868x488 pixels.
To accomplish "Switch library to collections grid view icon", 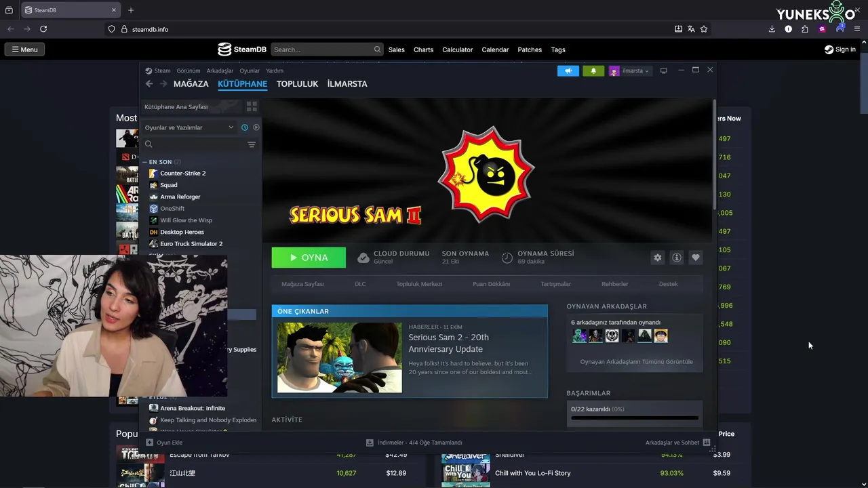I will [252, 107].
